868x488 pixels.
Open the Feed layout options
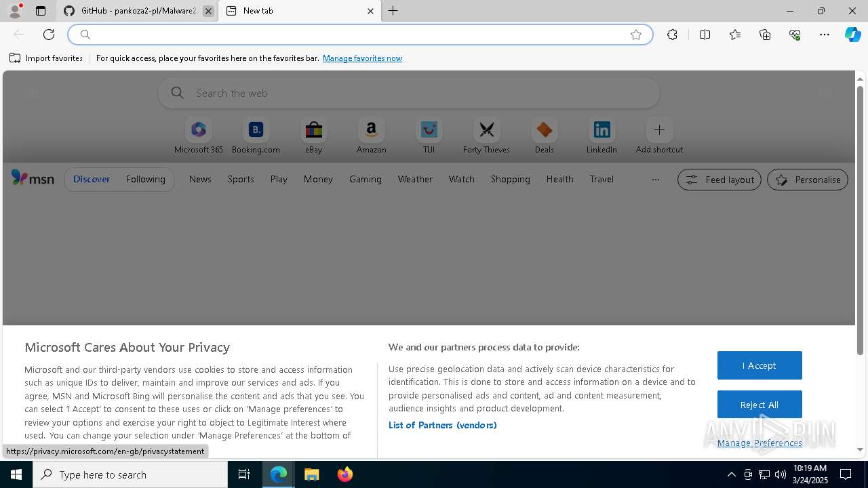click(x=719, y=180)
